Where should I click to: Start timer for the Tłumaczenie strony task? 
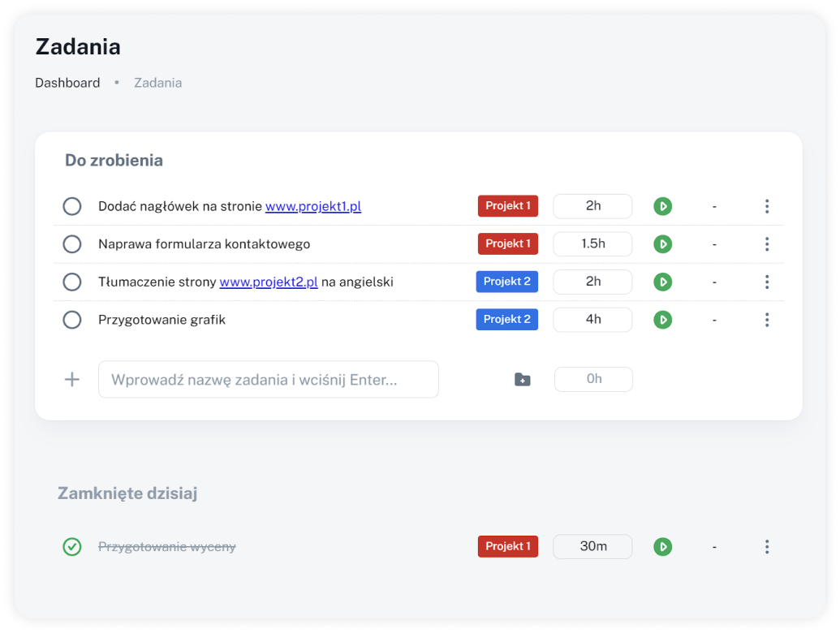coord(663,282)
